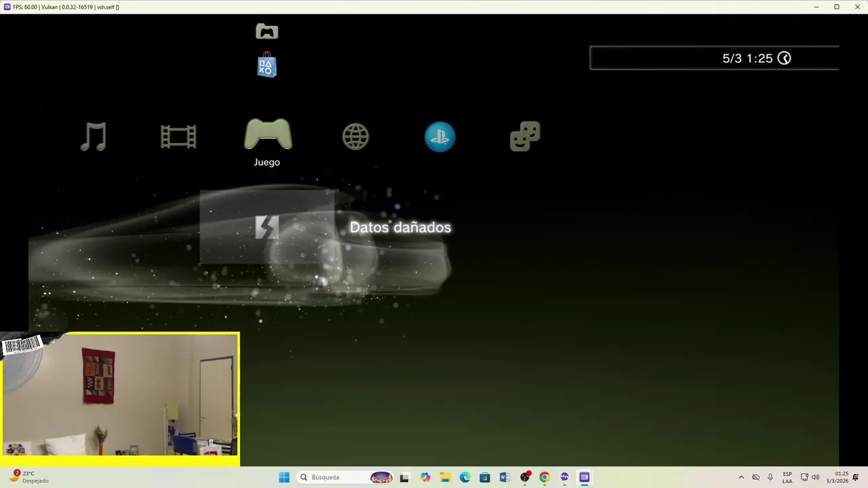The height and width of the screenshot is (488, 868).
Task: Select the Friends faces category icon
Action: point(525,136)
